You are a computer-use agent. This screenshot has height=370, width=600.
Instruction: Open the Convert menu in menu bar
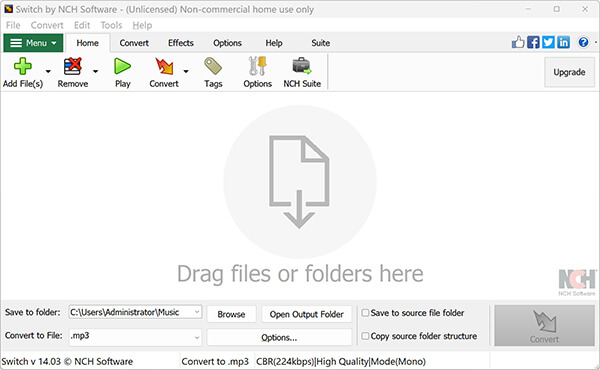coord(47,25)
